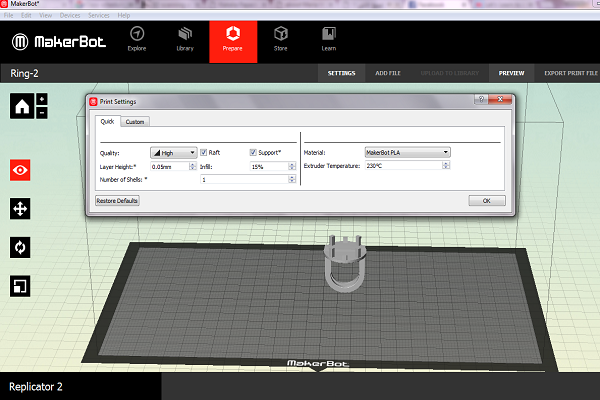Click the Print Settings title icon
The height and width of the screenshot is (400, 600).
coord(93,101)
